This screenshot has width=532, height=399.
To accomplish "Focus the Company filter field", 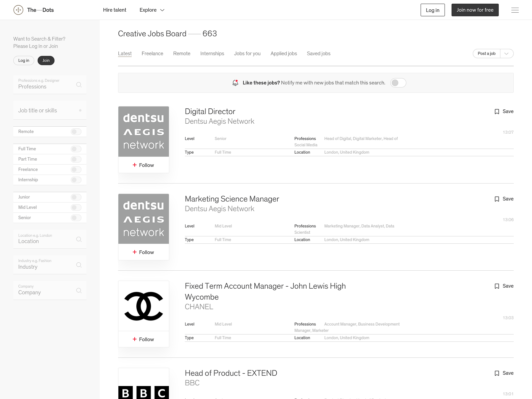I will click(x=50, y=290).
